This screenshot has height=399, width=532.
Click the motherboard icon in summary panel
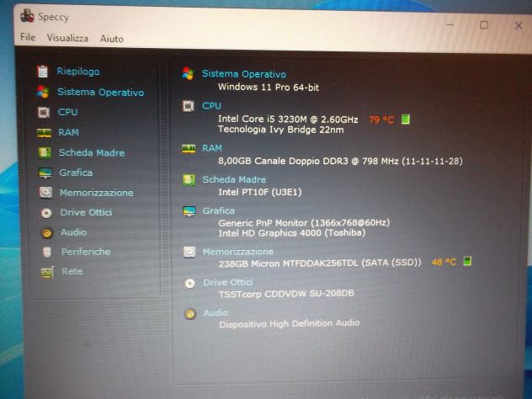tap(189, 180)
